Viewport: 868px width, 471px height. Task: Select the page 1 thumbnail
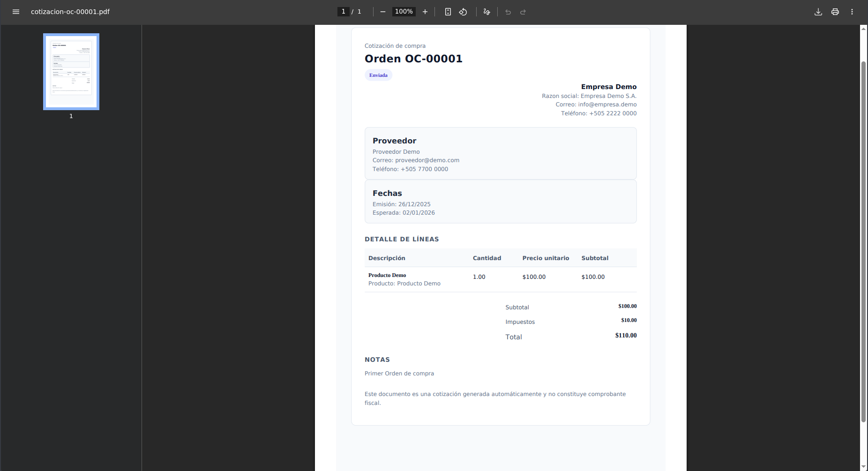(x=71, y=72)
